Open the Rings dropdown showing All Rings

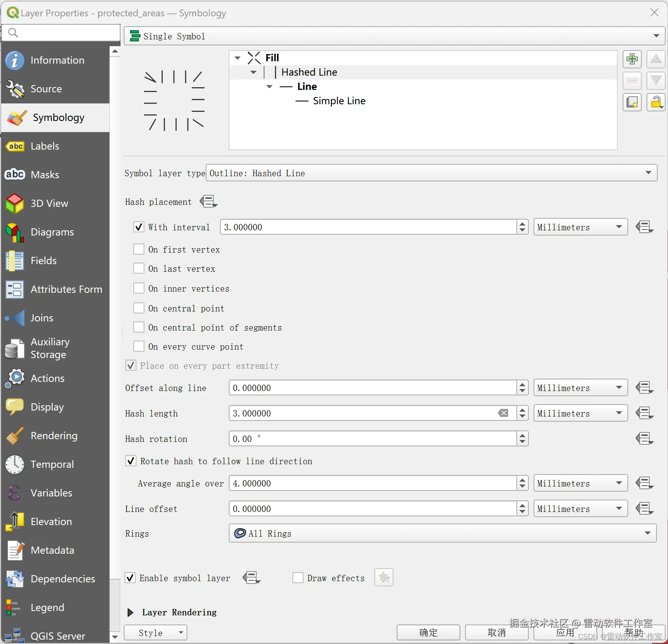tap(442, 533)
